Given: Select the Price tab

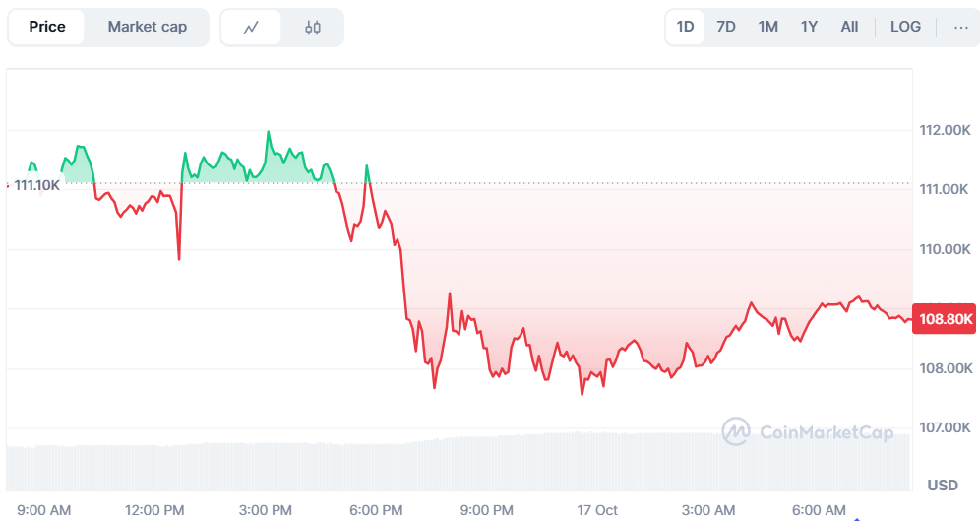Looking at the screenshot, I should click(x=47, y=28).
